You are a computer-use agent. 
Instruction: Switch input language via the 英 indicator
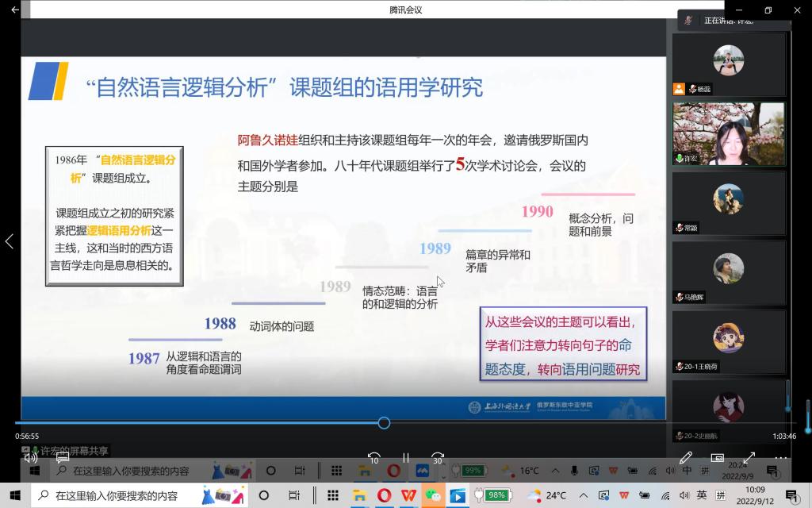pos(702,495)
